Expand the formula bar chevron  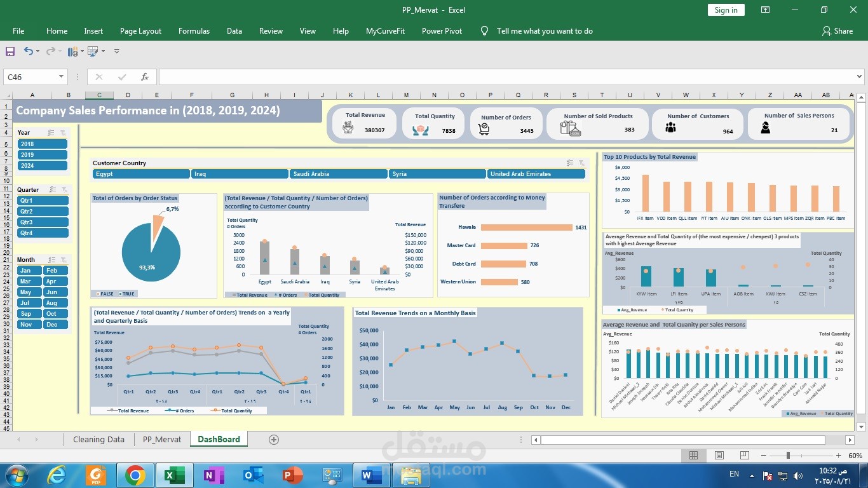click(860, 77)
